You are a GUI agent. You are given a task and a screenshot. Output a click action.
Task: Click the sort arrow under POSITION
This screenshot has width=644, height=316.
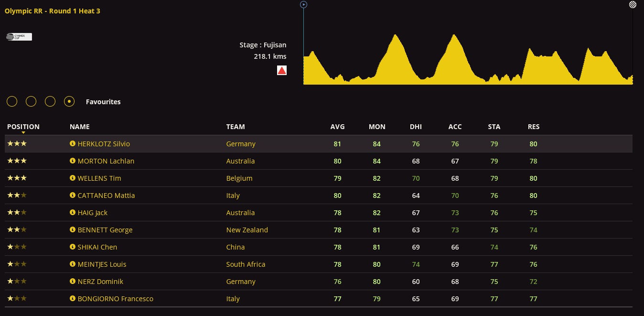tap(23, 132)
